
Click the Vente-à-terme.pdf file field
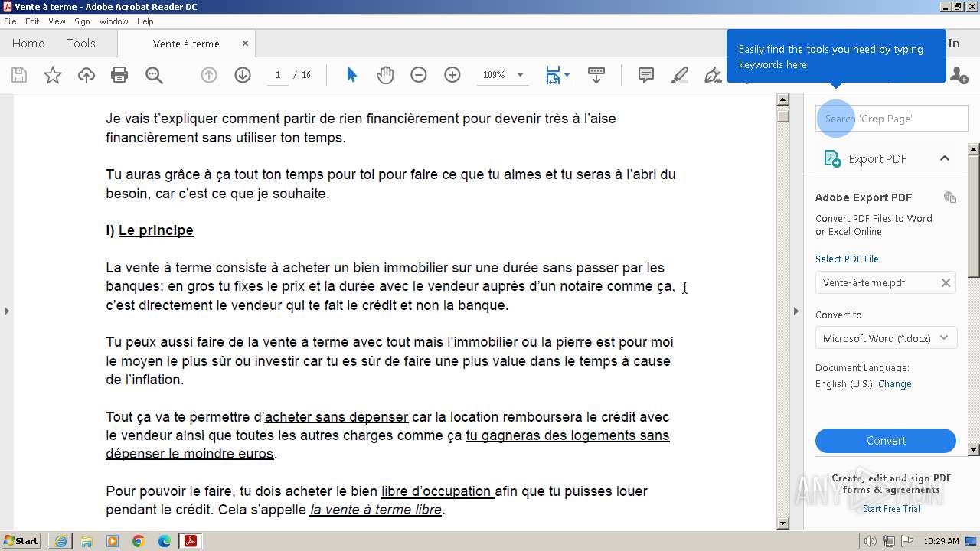(886, 282)
